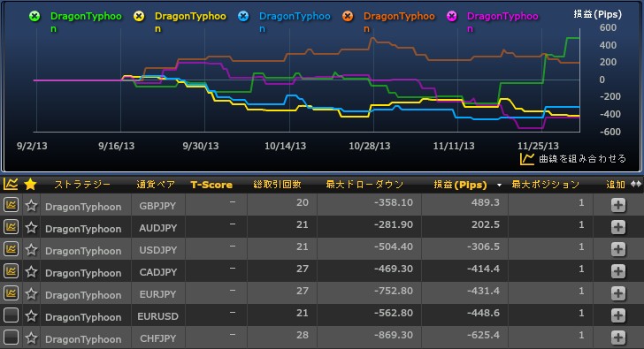
Task: Toggle chart display for USDJPY row
Action: point(11,248)
